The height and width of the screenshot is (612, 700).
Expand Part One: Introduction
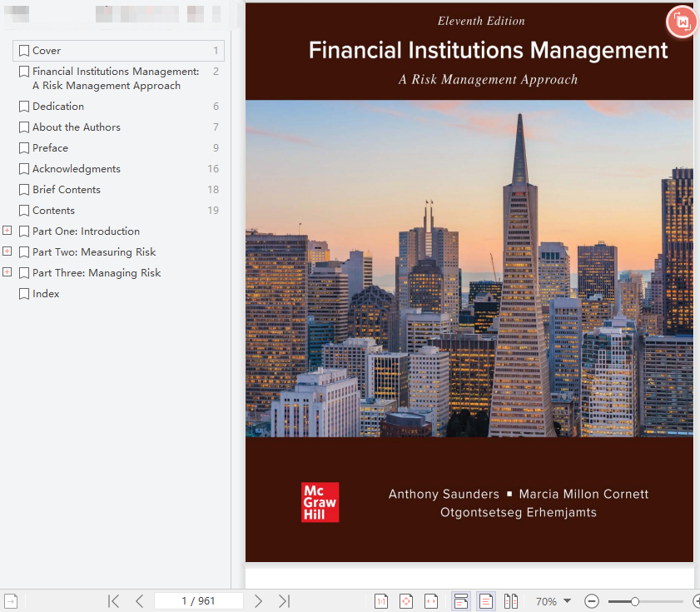(7, 231)
